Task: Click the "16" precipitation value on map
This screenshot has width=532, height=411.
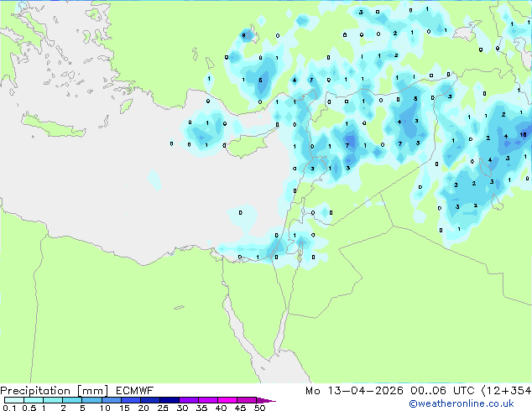Action: click(523, 135)
